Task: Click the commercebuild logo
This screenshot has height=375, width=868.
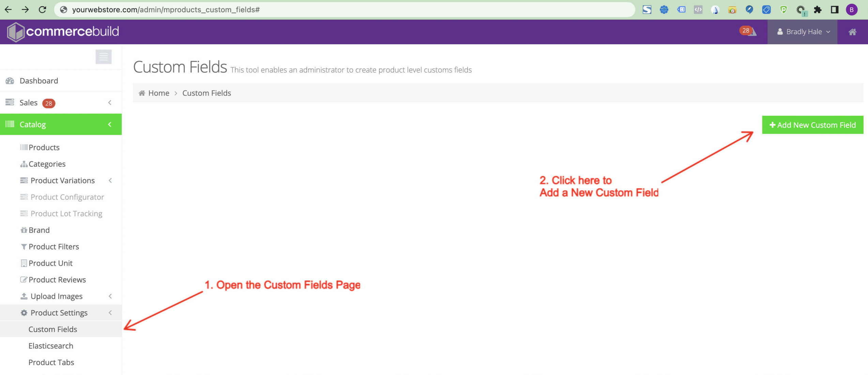Action: tap(63, 32)
